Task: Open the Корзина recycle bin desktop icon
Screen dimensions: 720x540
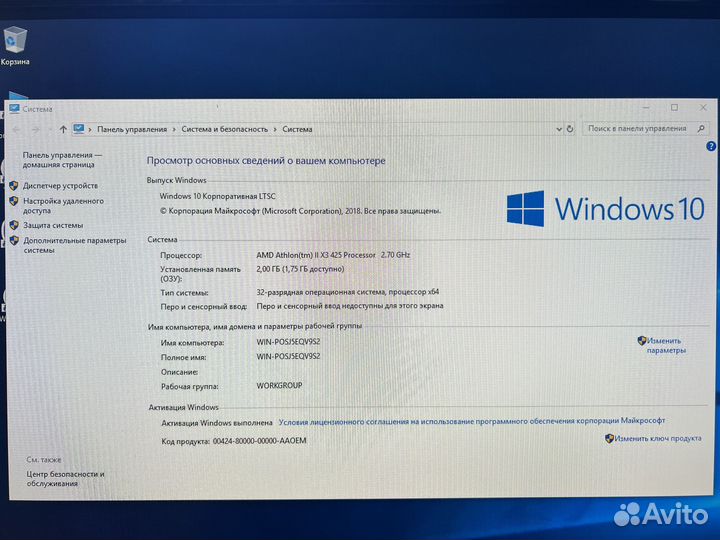Action: (15, 46)
